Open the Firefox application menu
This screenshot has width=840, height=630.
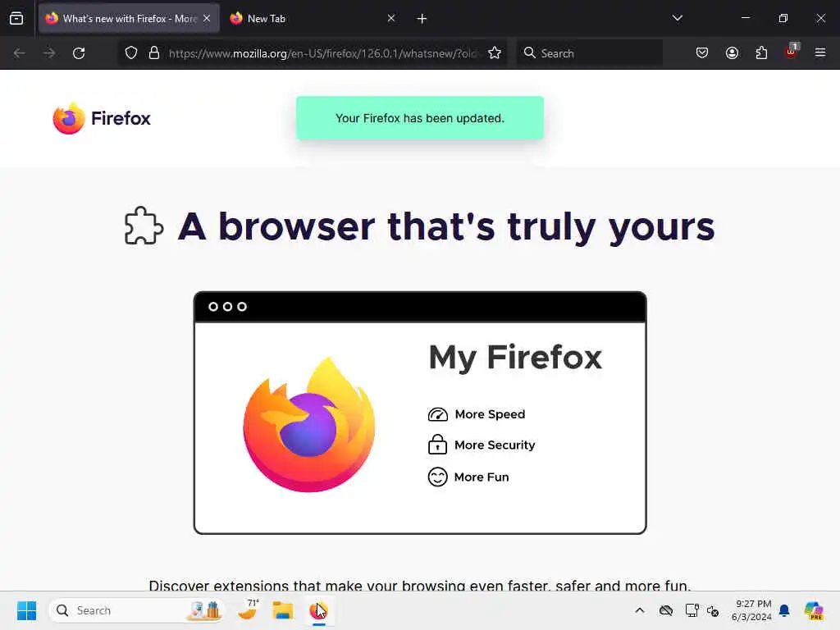[820, 53]
